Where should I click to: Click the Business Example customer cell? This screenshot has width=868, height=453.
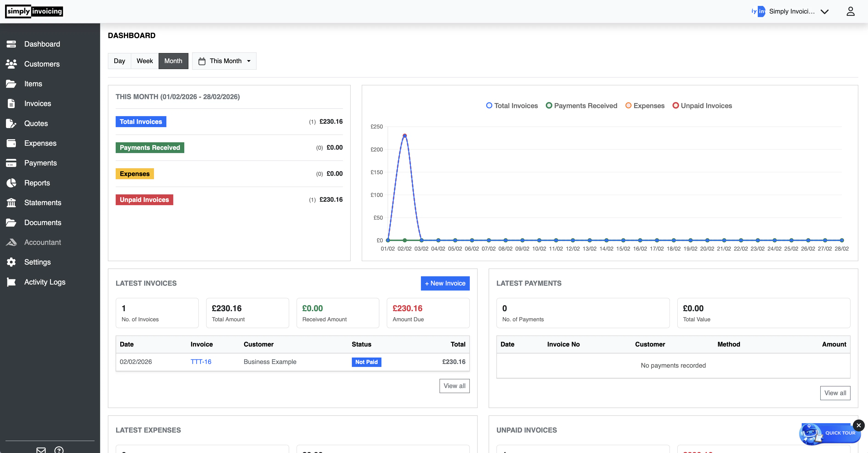[270, 362]
